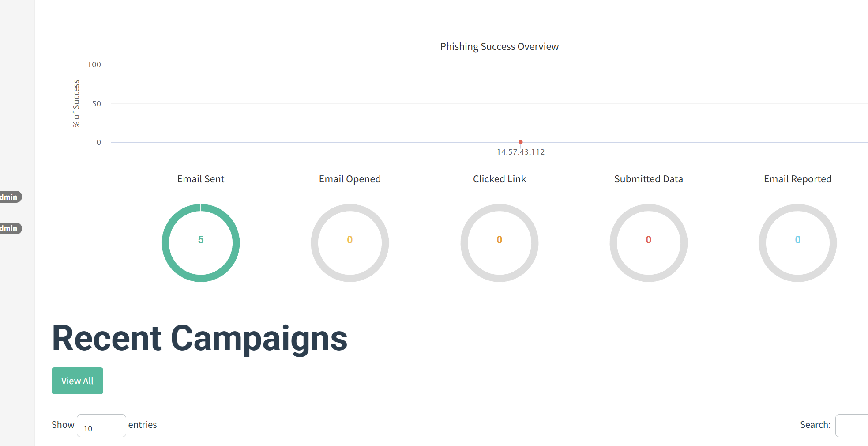This screenshot has height=446, width=868.
Task: Click the Email Sent label
Action: 201,179
